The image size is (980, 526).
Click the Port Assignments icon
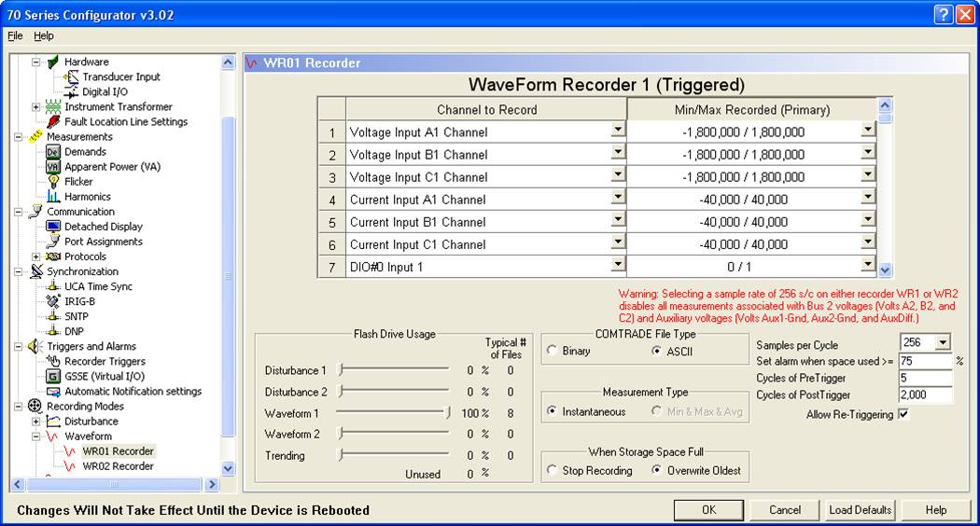point(54,242)
